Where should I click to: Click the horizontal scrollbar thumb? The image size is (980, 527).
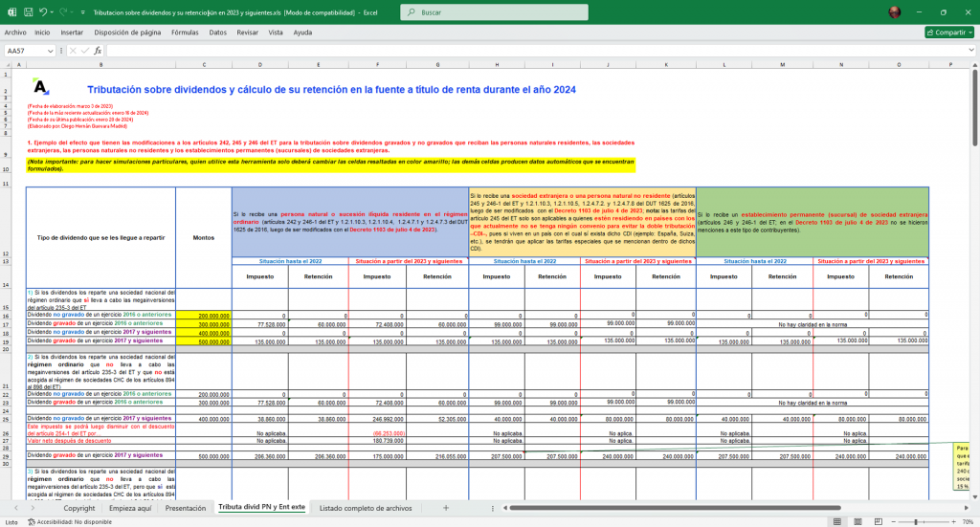(x=675, y=508)
